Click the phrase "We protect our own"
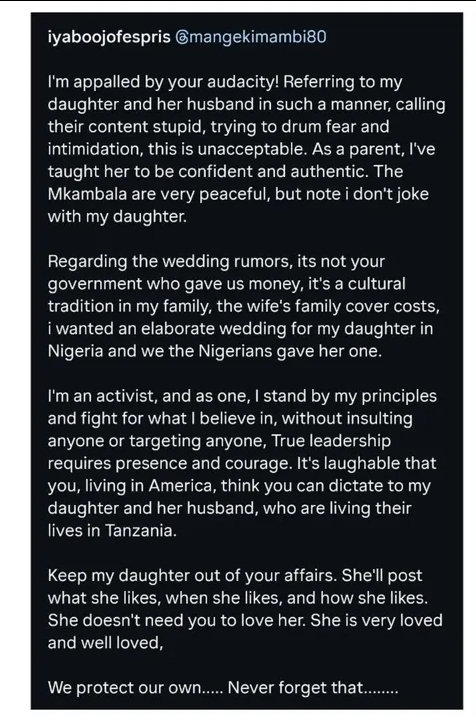Screen dimensions: 476x717 coord(125,687)
